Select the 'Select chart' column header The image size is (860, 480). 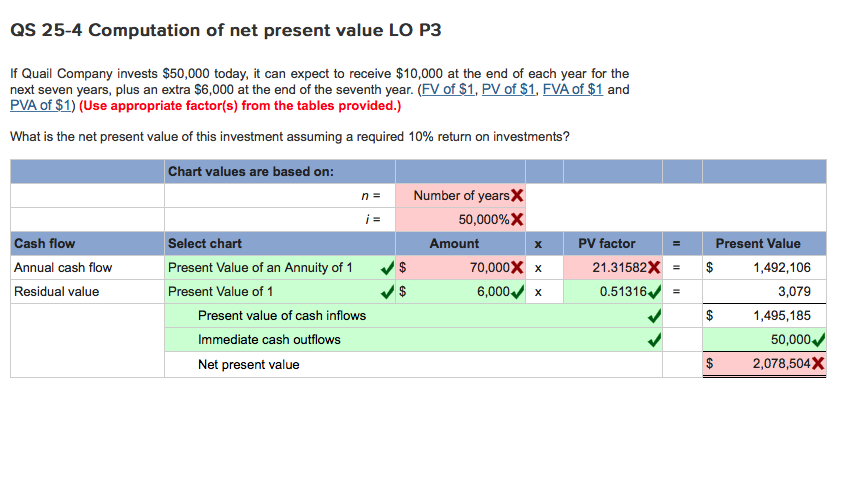[x=205, y=244]
